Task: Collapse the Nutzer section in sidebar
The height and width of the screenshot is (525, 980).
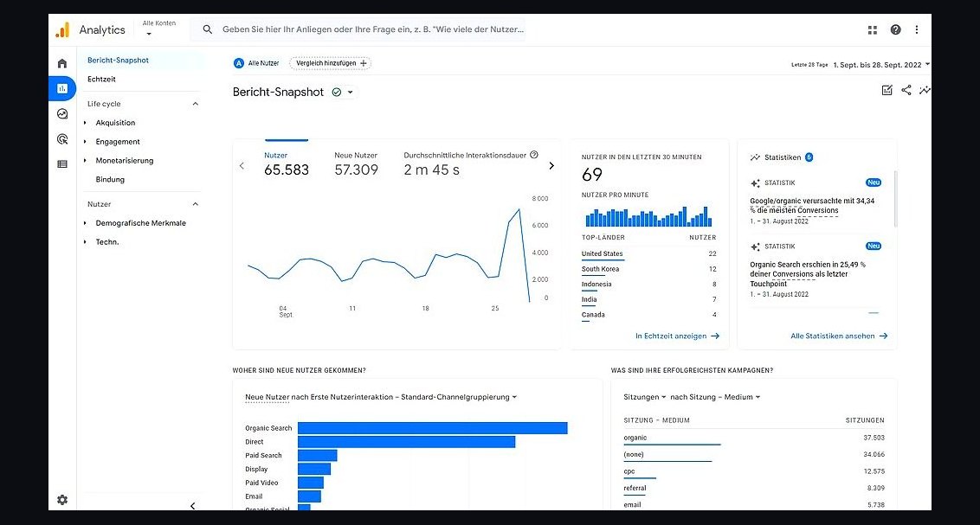Action: point(195,204)
